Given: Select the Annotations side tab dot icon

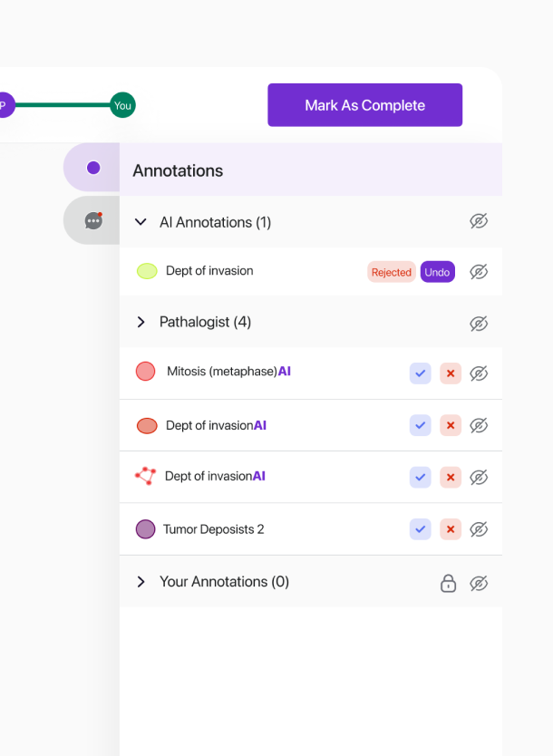Looking at the screenshot, I should point(93,168).
